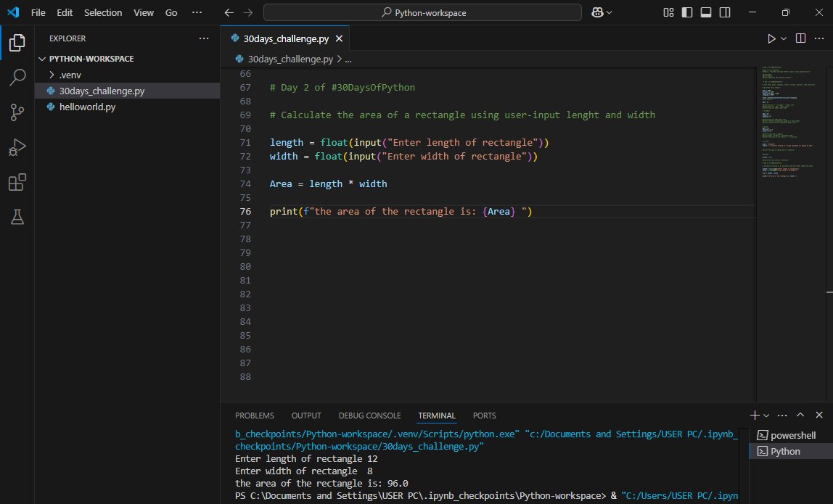
Task: Select the 30days_challenge.py editor tab
Action: (286, 38)
